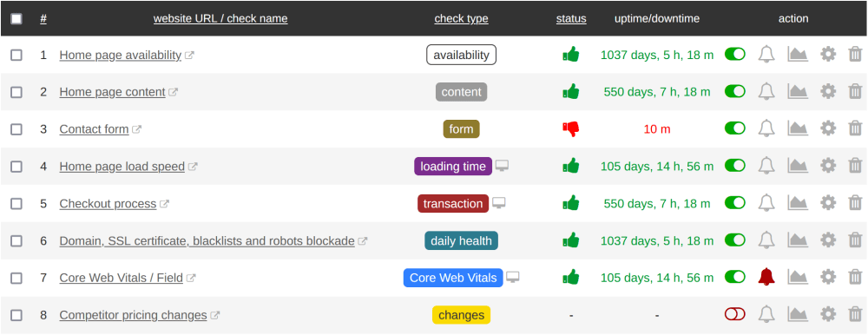Click trash icon for Checkout process
The width and height of the screenshot is (868, 335).
855,203
